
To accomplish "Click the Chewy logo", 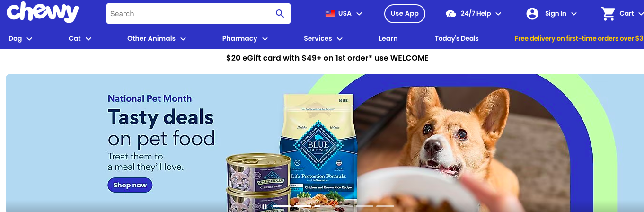I will [43, 12].
